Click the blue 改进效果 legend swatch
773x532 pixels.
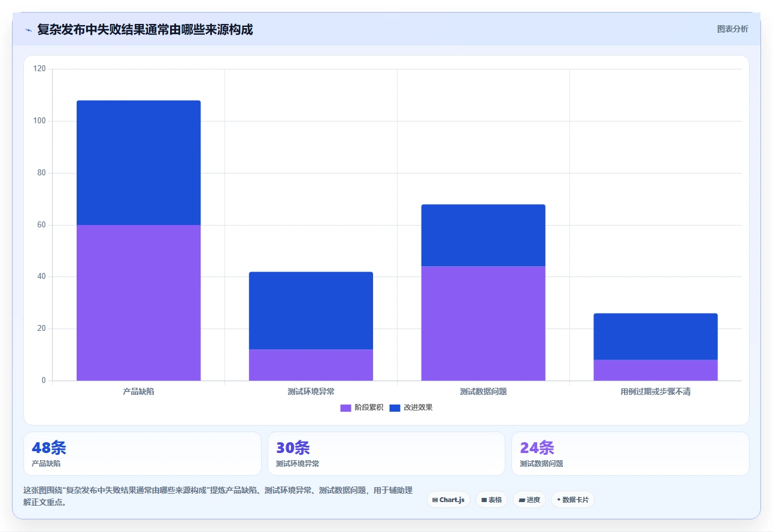[x=395, y=408]
